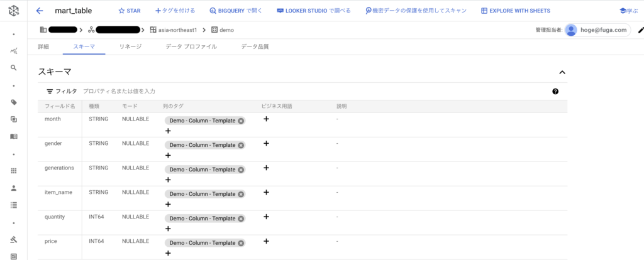644x260 pixels.
Task: Click BIGQUERY で開く button
Action: (235, 11)
